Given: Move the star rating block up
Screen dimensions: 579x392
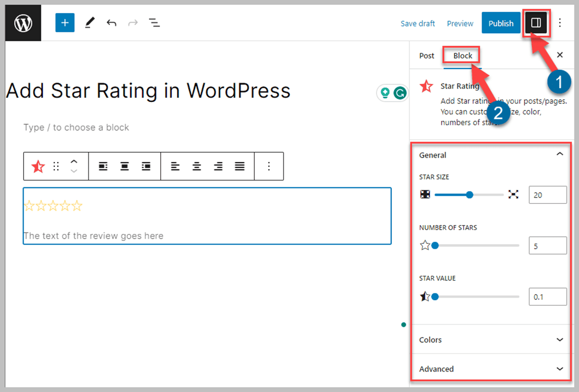Looking at the screenshot, I should pyautogui.click(x=74, y=162).
